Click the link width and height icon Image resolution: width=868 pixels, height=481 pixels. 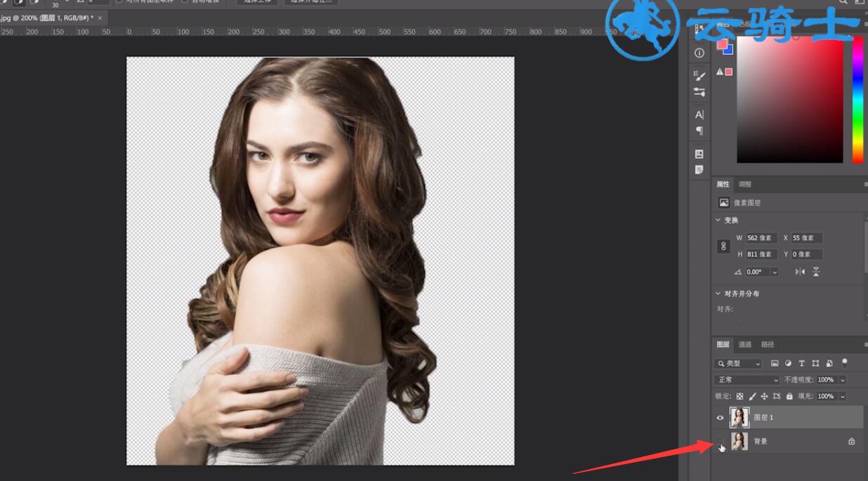click(x=723, y=246)
